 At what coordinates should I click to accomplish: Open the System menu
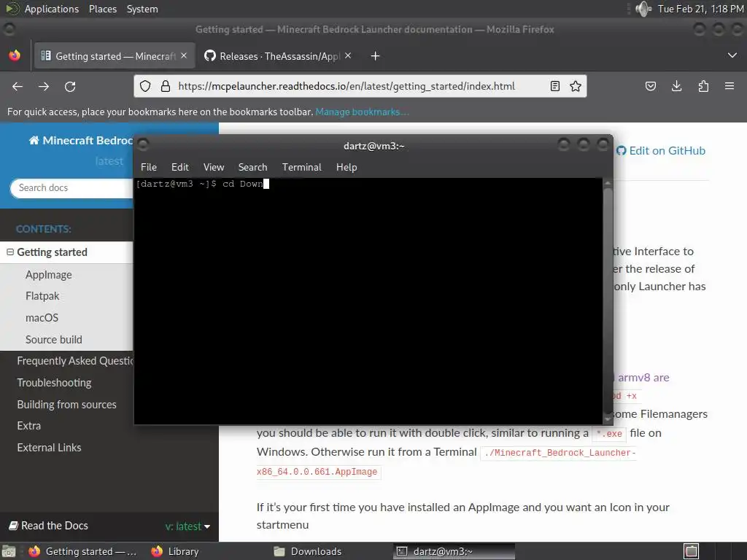142,9
